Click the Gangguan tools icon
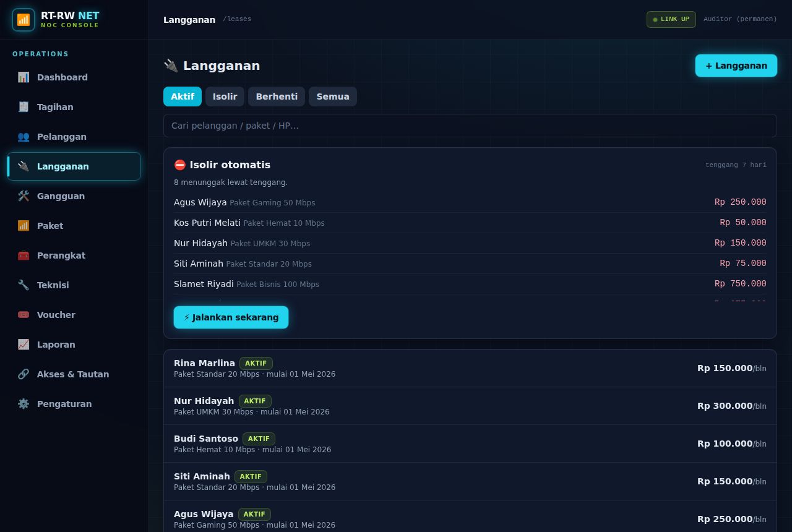 click(x=24, y=196)
